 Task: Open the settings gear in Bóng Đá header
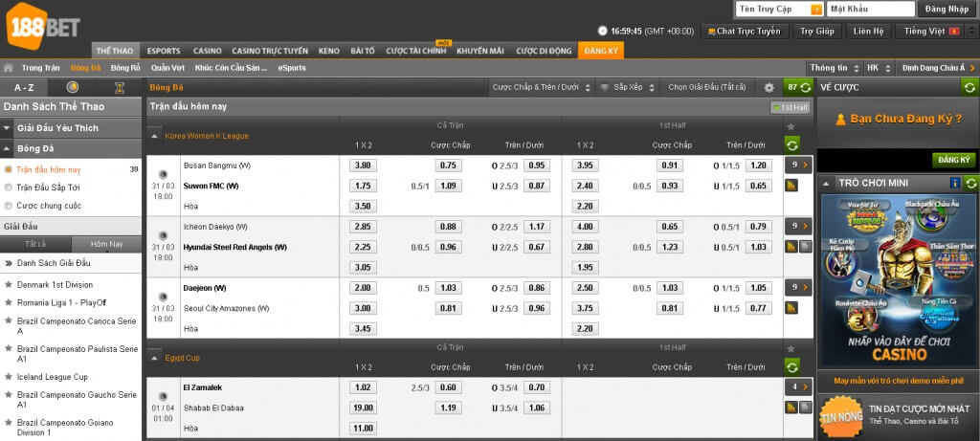[x=768, y=87]
